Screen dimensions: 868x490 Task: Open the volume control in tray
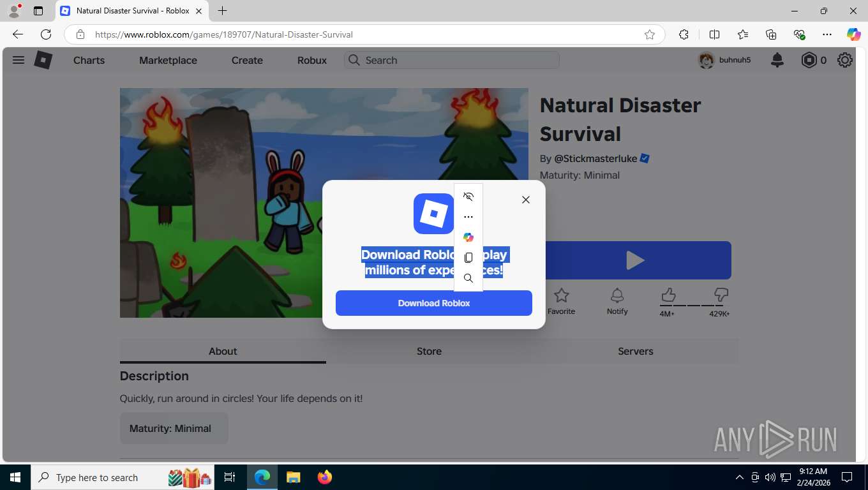pos(770,477)
